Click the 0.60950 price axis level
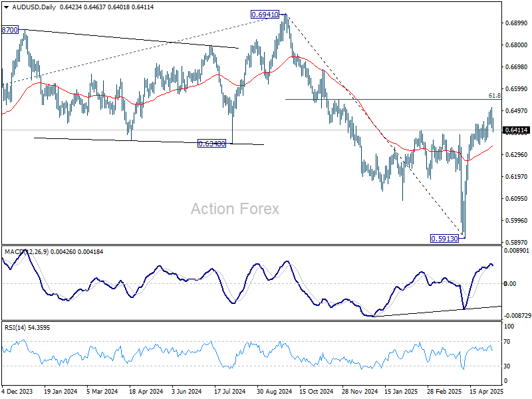 coord(517,198)
